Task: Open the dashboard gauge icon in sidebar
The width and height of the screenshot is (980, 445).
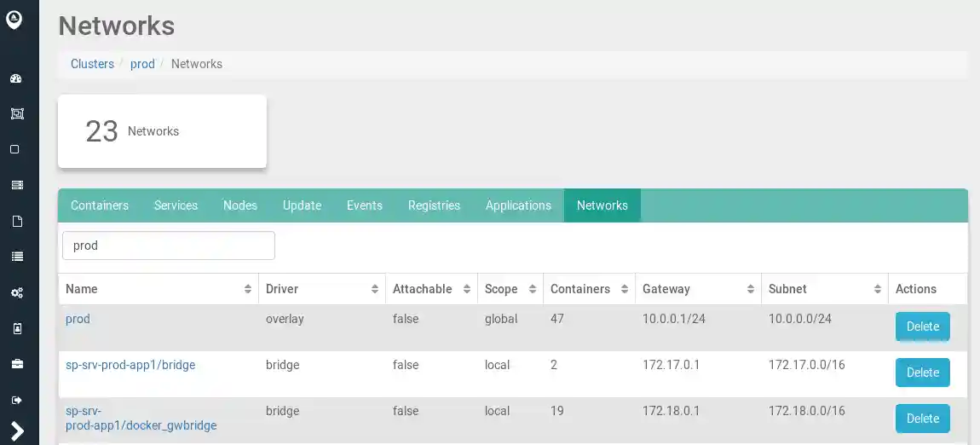Action: click(x=16, y=78)
